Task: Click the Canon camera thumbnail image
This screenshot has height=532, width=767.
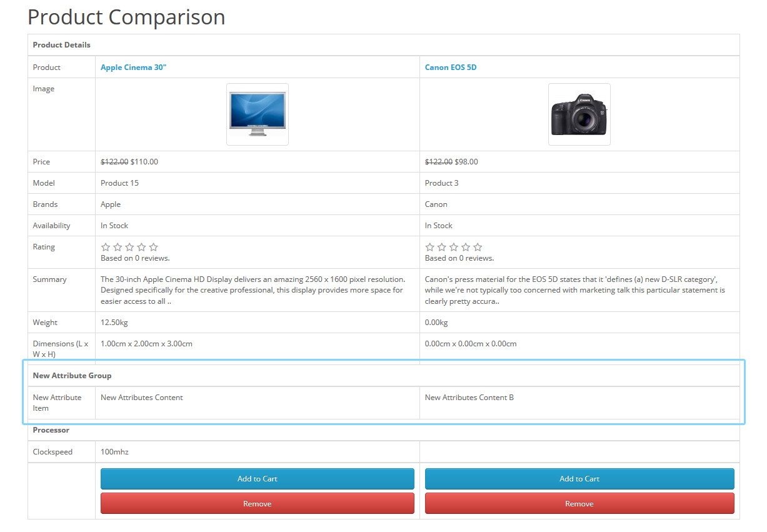Action: 579,114
